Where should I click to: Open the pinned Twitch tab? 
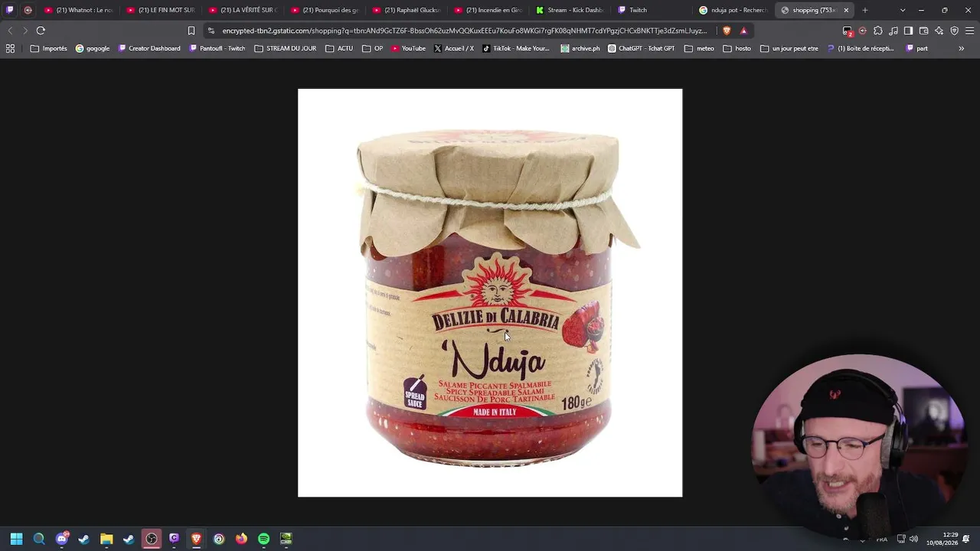click(10, 10)
